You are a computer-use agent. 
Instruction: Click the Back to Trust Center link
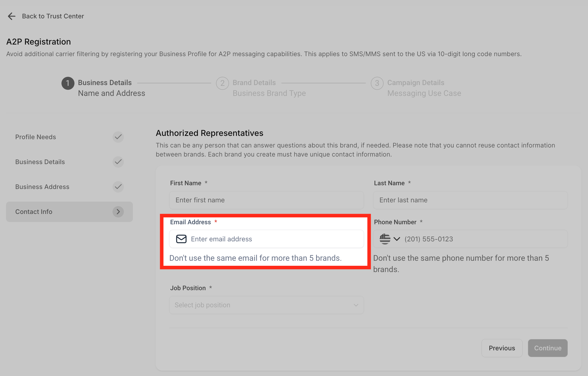(x=53, y=16)
